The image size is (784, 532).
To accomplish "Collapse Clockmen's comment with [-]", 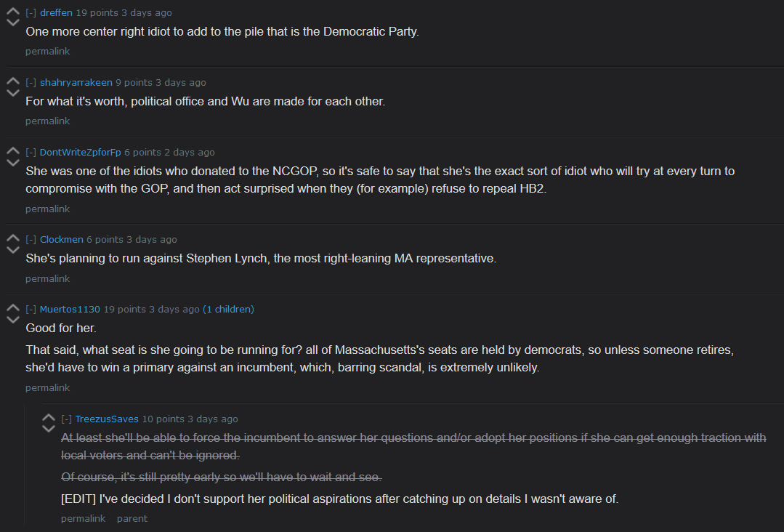I will (31, 240).
